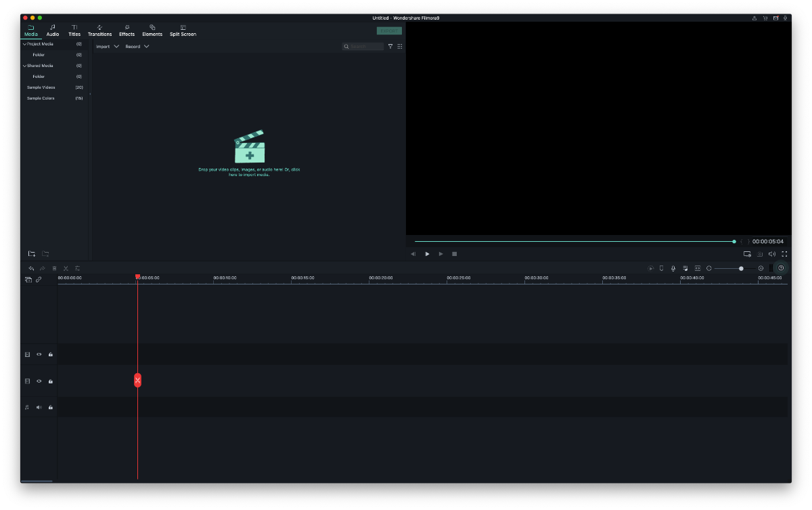Image resolution: width=812 pixels, height=510 pixels.
Task: Click the Export button
Action: (x=389, y=30)
